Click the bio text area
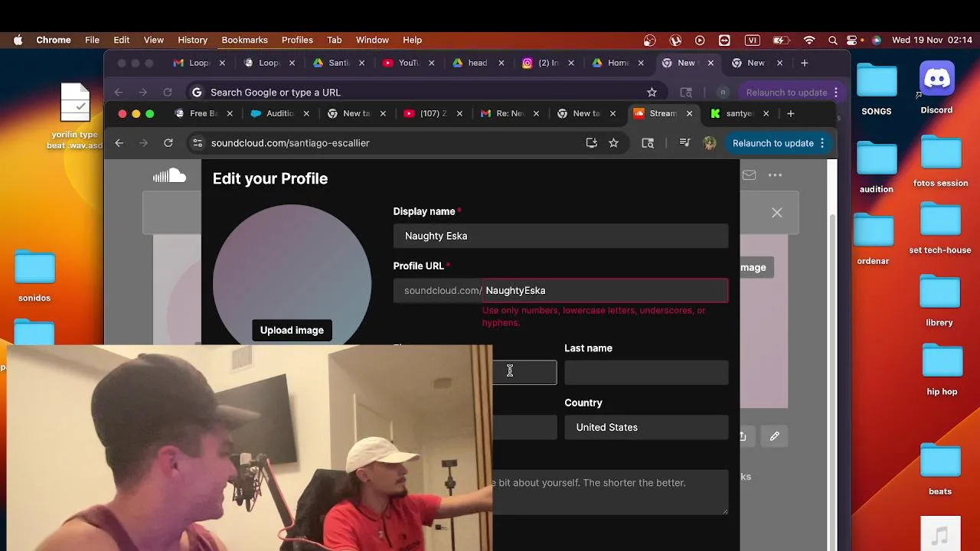Viewport: 980px width, 551px height. [609, 492]
